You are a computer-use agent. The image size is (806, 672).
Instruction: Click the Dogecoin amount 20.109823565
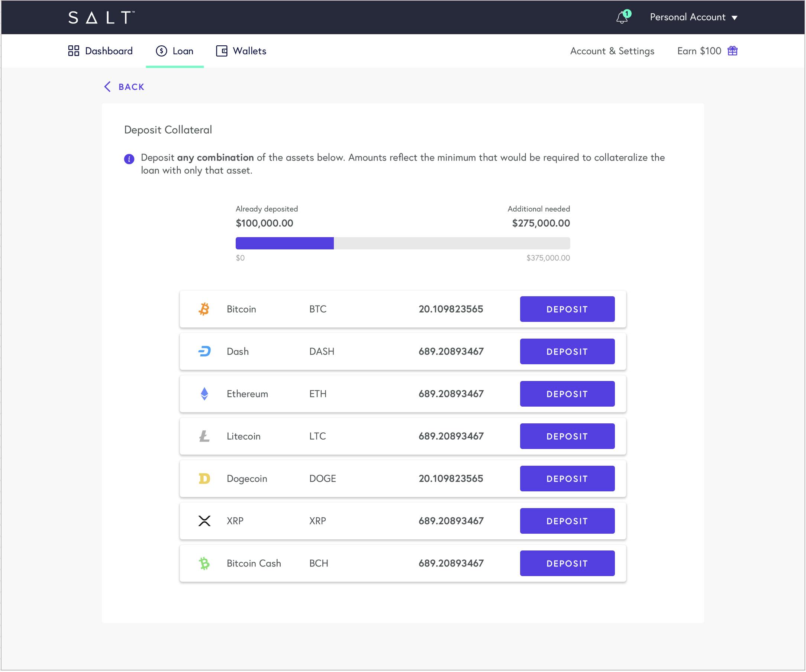click(451, 479)
